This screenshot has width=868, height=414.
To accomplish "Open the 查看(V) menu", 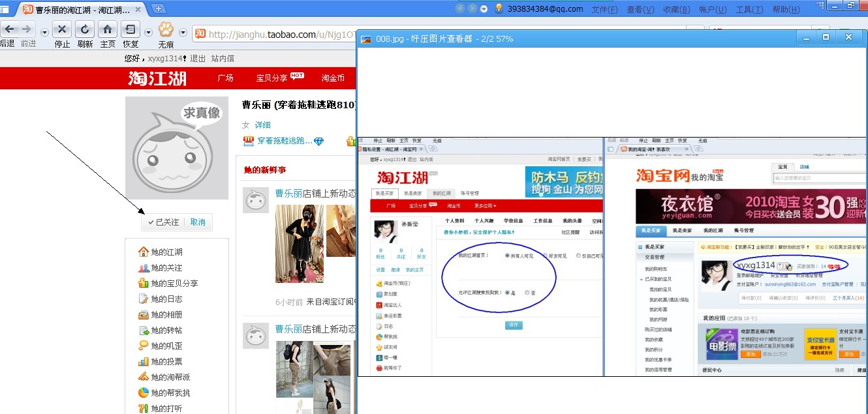I will pyautogui.click(x=640, y=9).
